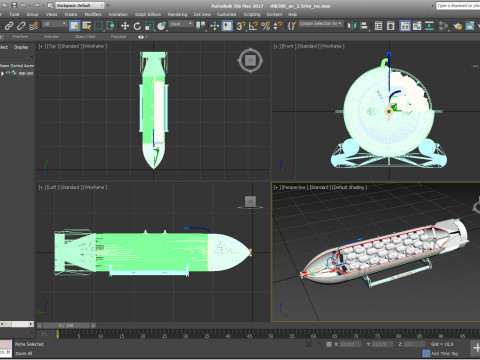
Task: Open the Material Editor icon
Action: 443,26
